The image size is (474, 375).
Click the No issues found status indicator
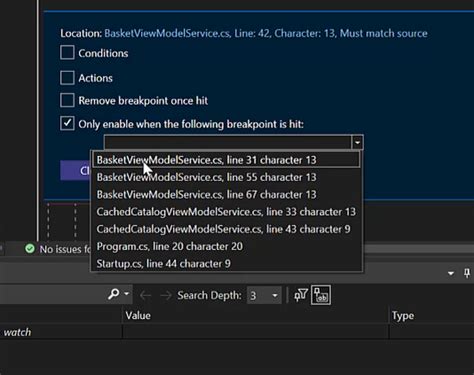(x=57, y=249)
